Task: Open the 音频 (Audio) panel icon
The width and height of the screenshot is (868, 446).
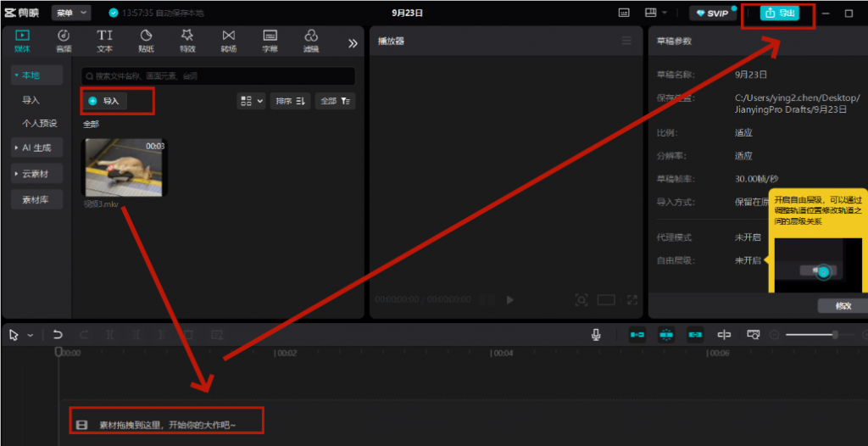Action: [x=64, y=40]
